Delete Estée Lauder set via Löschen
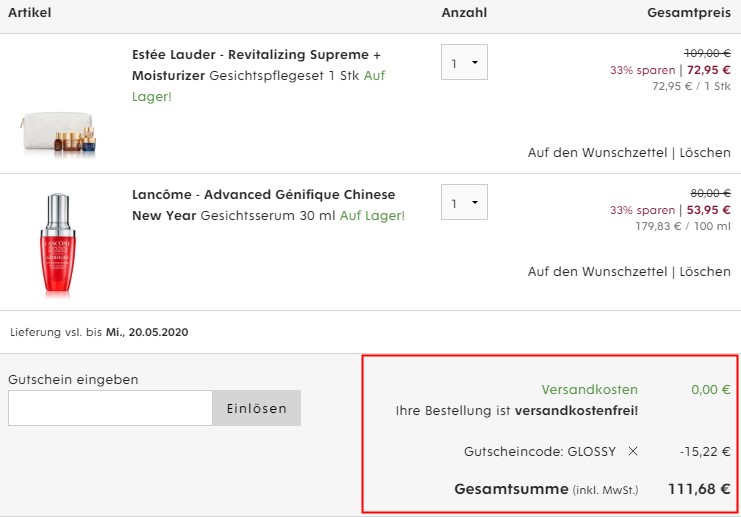 pos(705,153)
